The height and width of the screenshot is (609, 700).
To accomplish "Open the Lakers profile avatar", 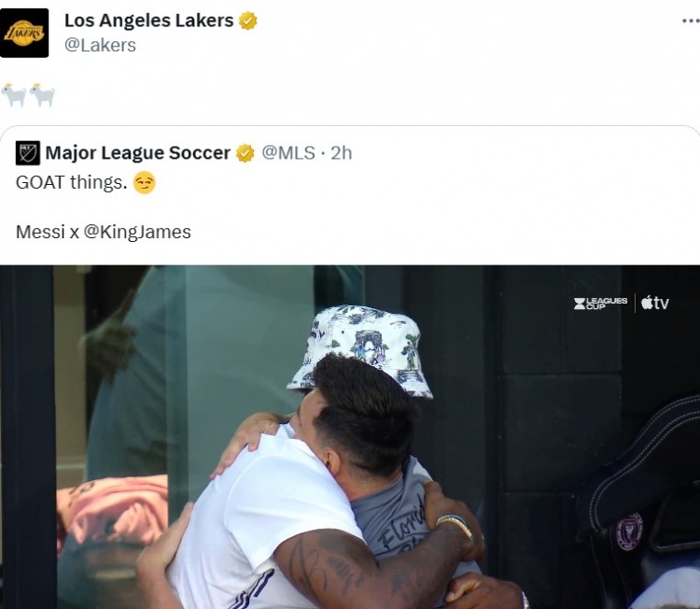I will point(24,33).
